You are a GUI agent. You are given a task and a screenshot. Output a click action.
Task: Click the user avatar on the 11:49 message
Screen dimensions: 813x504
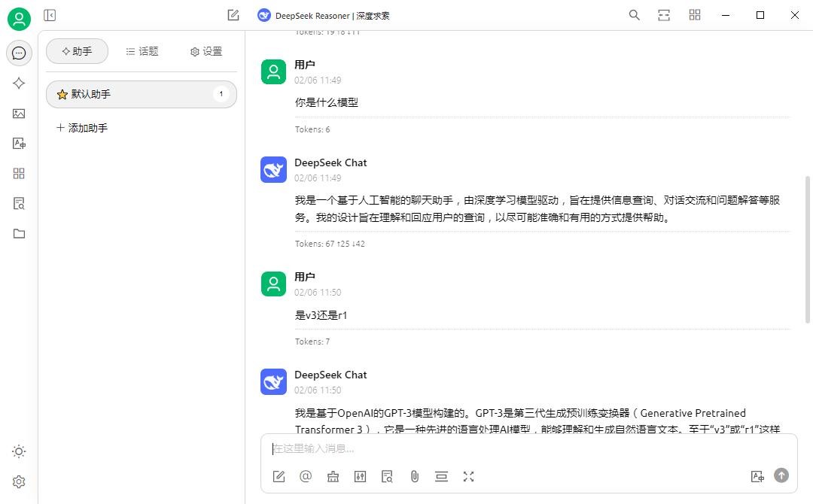click(x=274, y=71)
